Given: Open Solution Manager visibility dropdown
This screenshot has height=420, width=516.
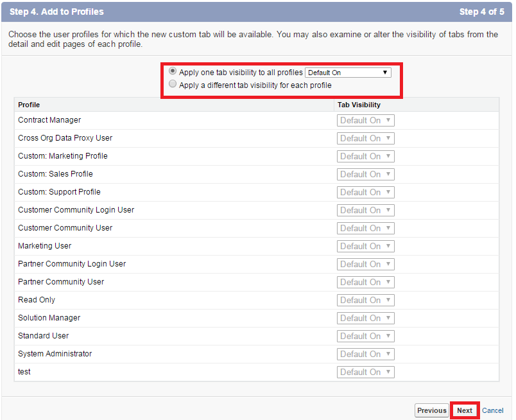Looking at the screenshot, I should click(365, 319).
